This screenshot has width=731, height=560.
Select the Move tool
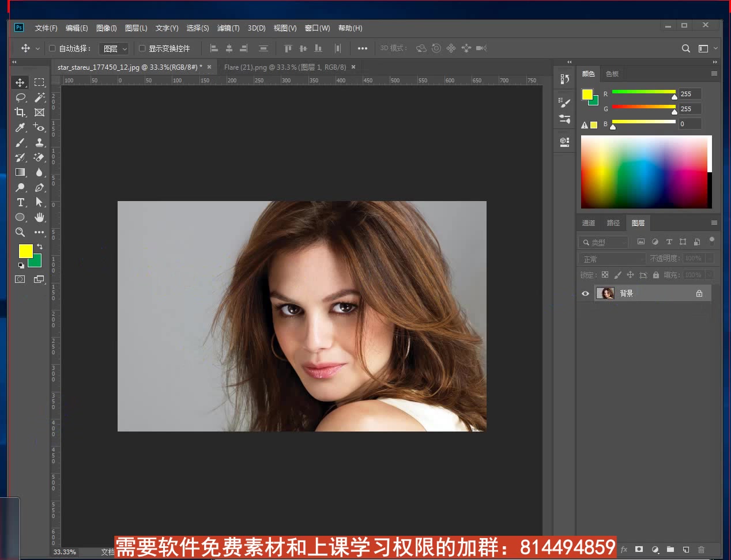coord(20,82)
